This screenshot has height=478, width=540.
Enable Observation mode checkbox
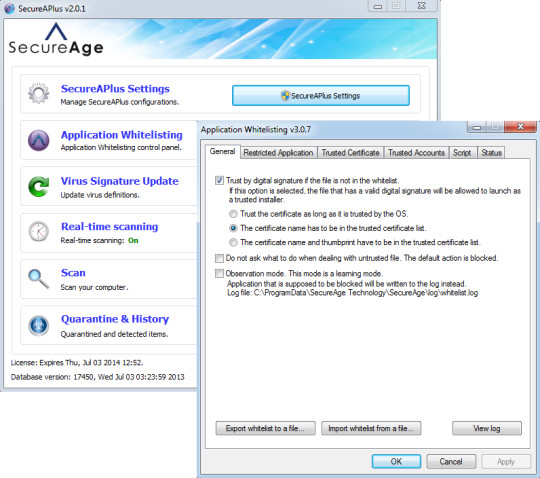(219, 273)
